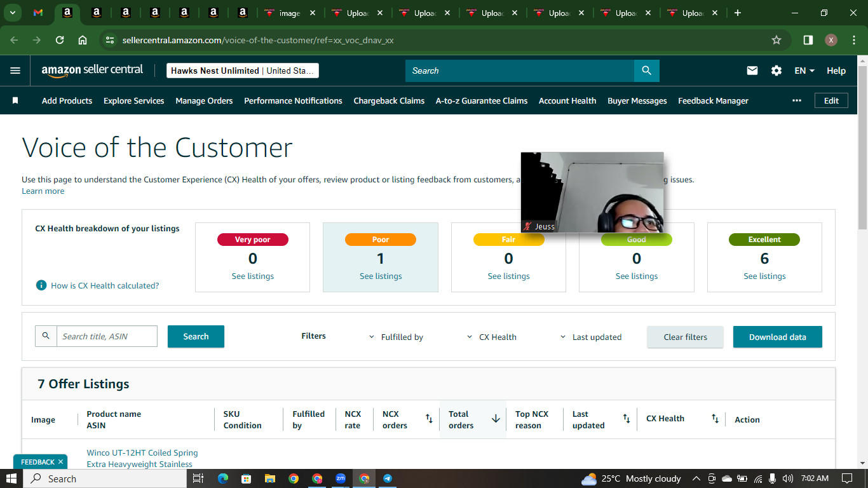The image size is (868, 488).
Task: Go to the browser home page icon
Action: [83, 40]
